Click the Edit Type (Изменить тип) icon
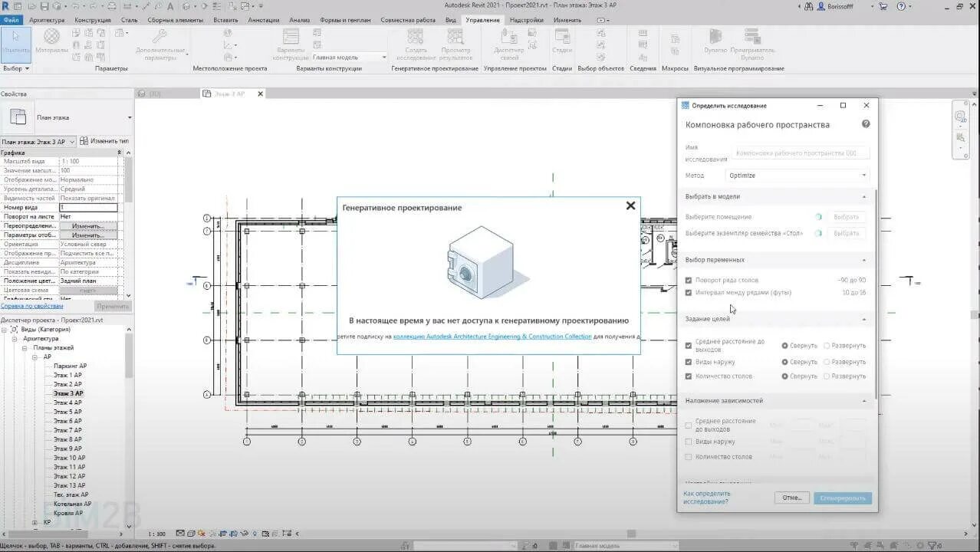 coord(84,141)
